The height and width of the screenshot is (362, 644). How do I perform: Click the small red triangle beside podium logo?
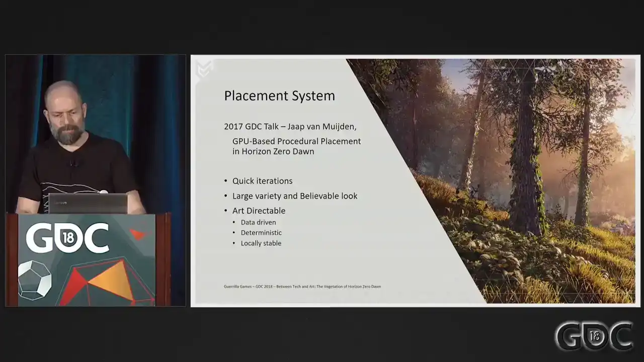[137, 234]
